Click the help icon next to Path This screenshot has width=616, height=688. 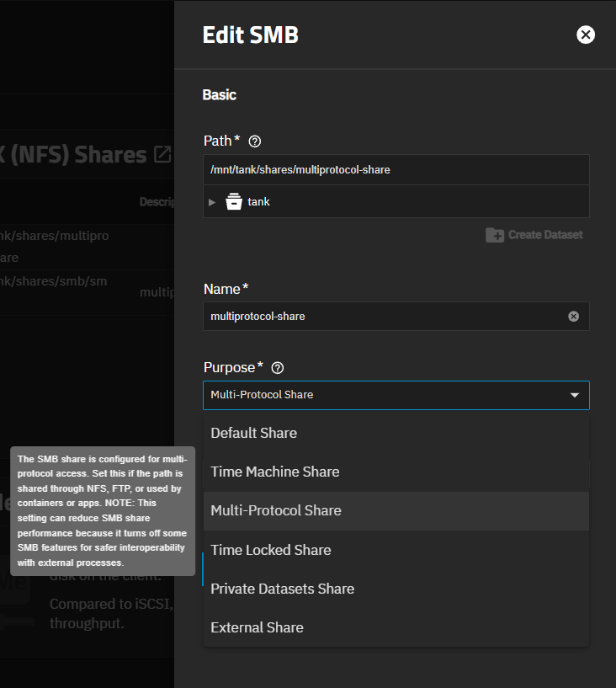(x=255, y=141)
